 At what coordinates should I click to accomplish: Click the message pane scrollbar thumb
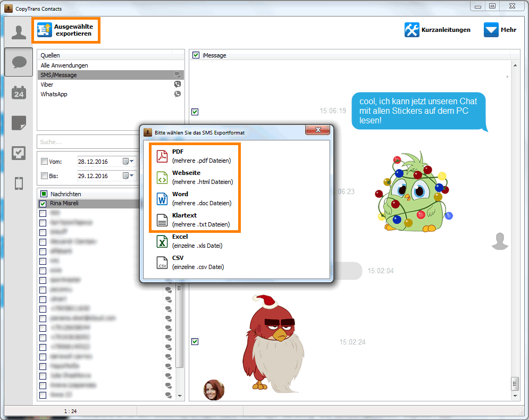tap(515, 383)
